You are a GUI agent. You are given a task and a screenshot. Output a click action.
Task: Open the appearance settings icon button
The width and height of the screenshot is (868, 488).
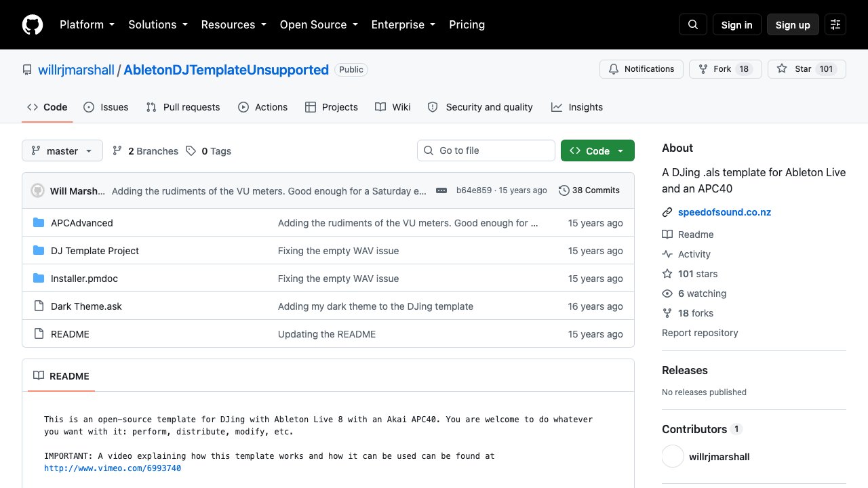835,24
